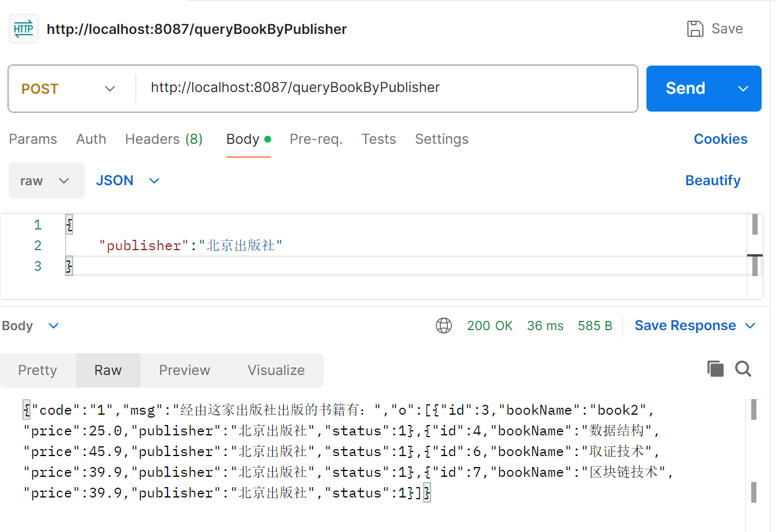Open the Tests tab
This screenshot has height=532, width=776.
[379, 139]
